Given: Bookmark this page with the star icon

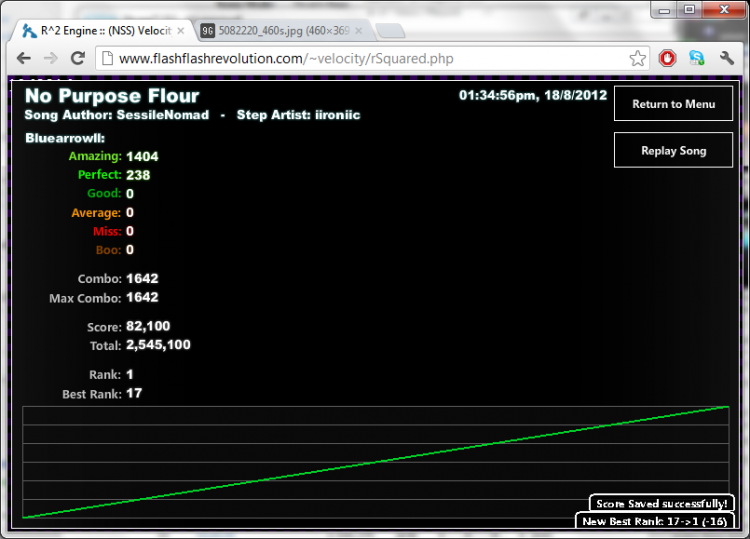Looking at the screenshot, I should click(637, 58).
